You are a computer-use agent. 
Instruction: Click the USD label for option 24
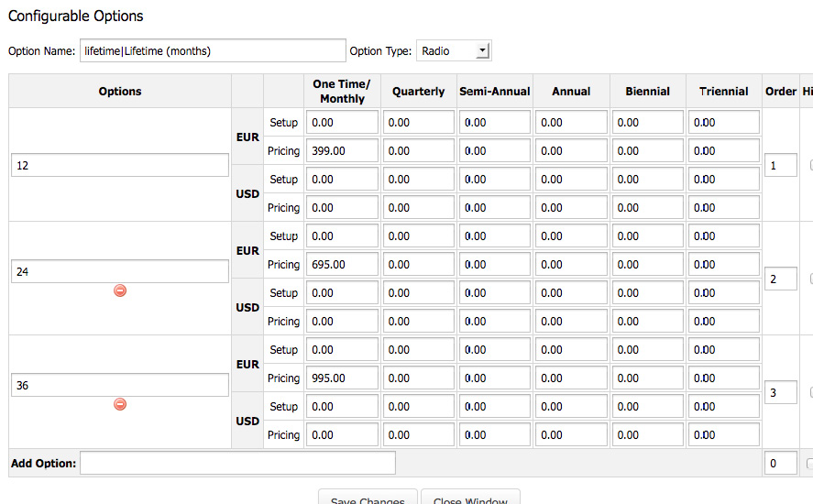pyautogui.click(x=247, y=308)
